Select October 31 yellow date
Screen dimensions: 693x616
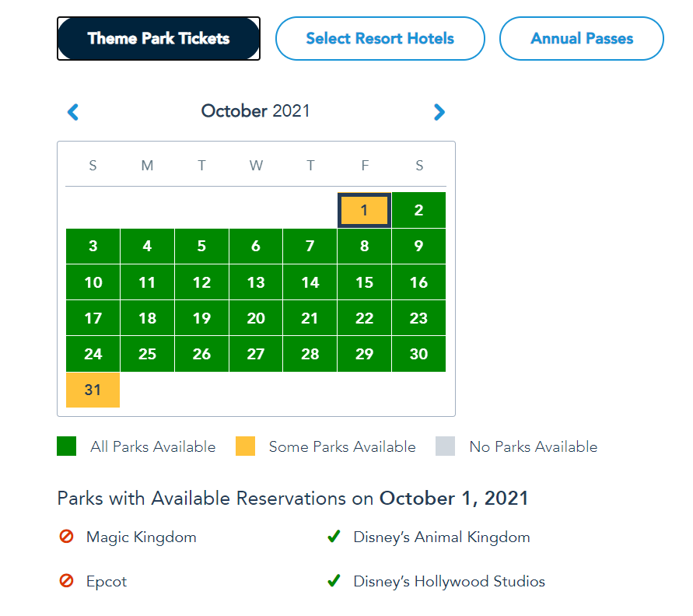pos(93,390)
